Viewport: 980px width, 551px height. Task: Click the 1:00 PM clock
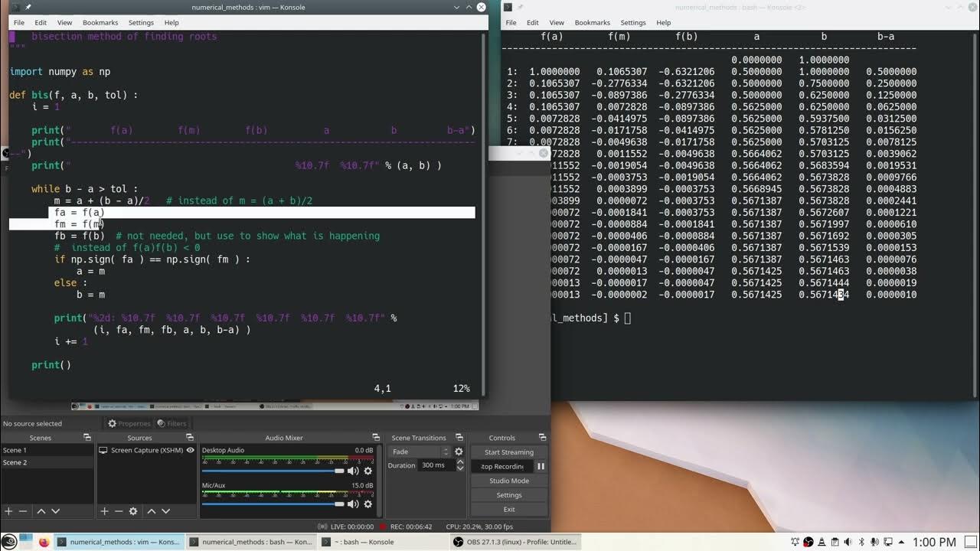point(934,542)
